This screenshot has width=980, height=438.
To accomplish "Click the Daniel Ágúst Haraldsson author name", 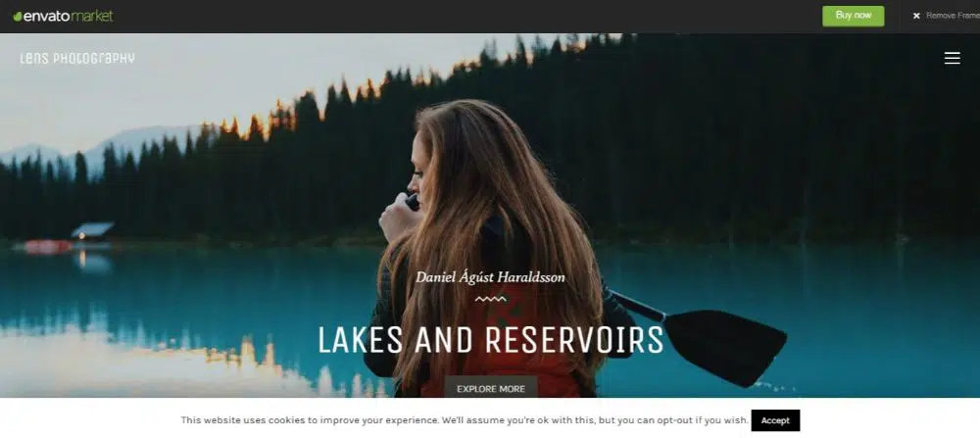I will (x=491, y=277).
